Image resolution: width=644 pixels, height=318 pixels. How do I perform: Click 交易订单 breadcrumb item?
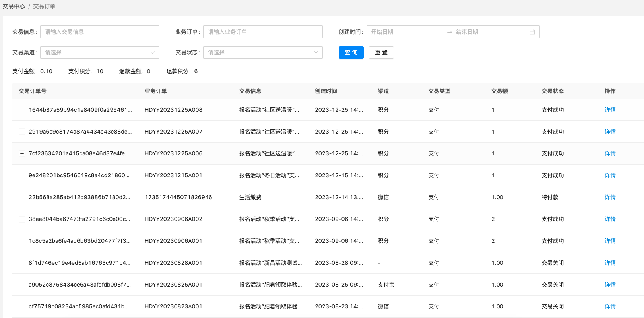[x=44, y=6]
